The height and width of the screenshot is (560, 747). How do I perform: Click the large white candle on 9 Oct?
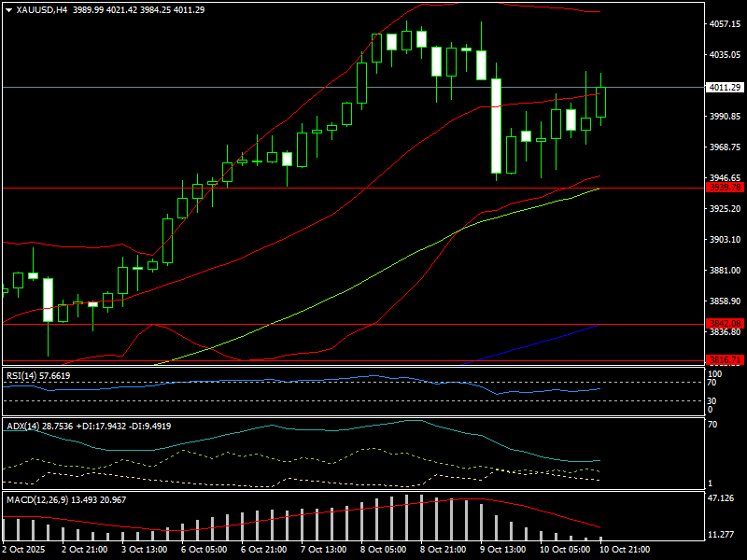(497, 126)
